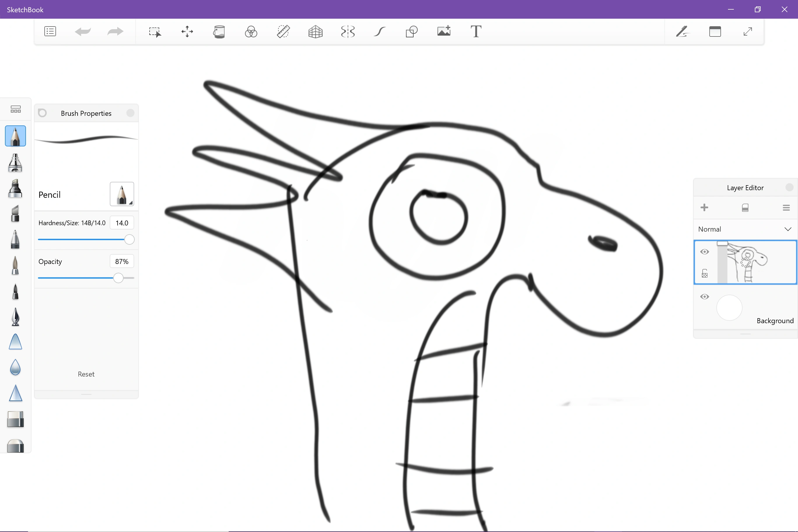Click the Add Image icon

[x=444, y=32]
